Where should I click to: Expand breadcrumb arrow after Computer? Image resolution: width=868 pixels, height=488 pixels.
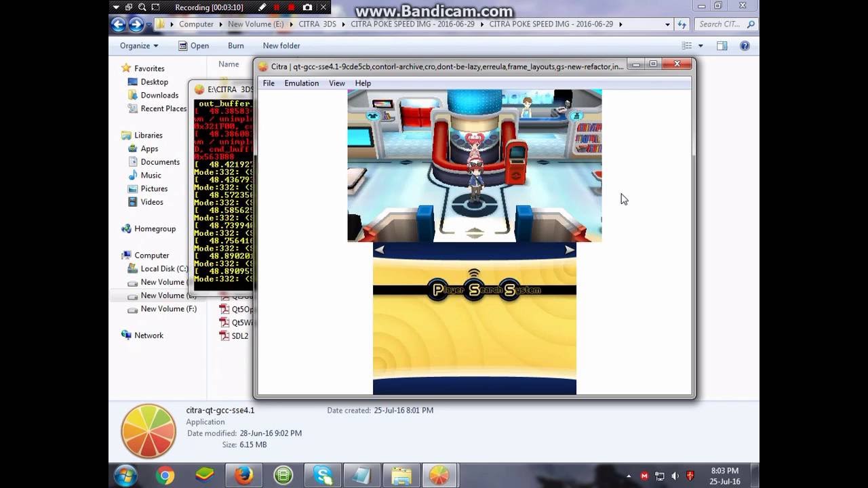[220, 24]
